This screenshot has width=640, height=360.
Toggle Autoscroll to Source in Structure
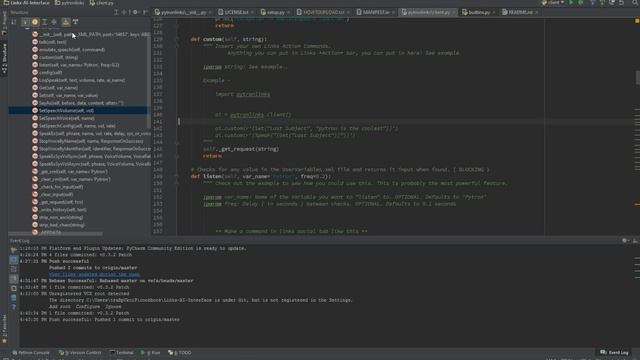[66, 22]
